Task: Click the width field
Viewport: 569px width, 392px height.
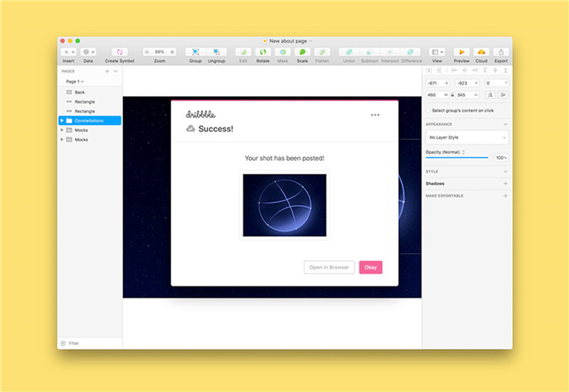Action: pyautogui.click(x=437, y=95)
